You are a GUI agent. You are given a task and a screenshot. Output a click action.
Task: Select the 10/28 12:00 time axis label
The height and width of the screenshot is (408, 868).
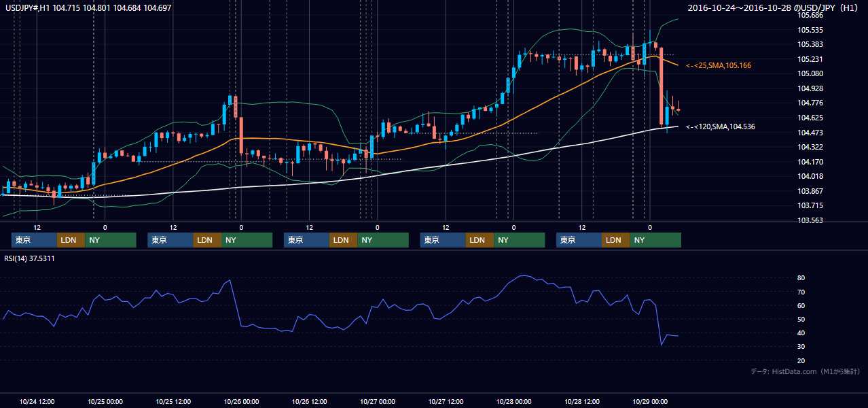point(583,401)
